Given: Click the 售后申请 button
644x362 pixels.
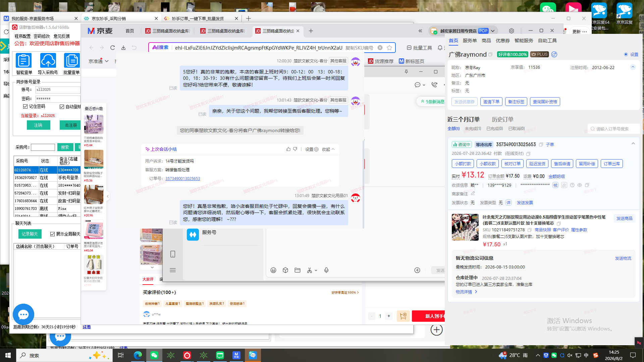Looking at the screenshot, I should tap(562, 164).
